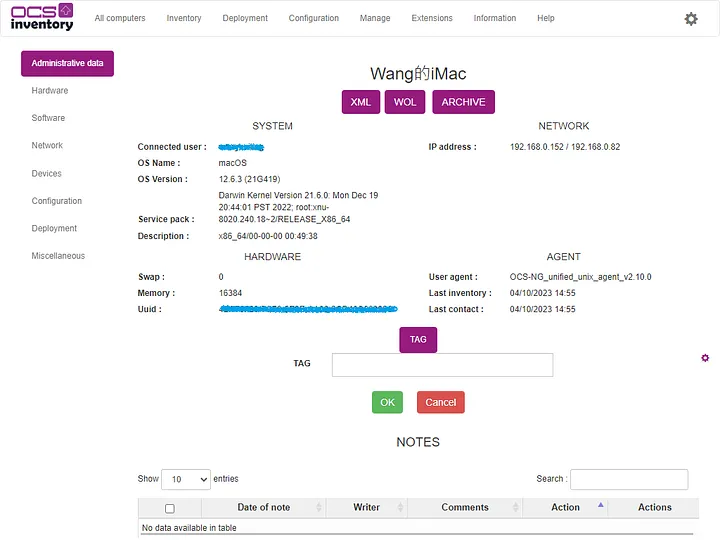Click the Last inventory date value
The height and width of the screenshot is (540, 720).
pyautogui.click(x=542, y=293)
